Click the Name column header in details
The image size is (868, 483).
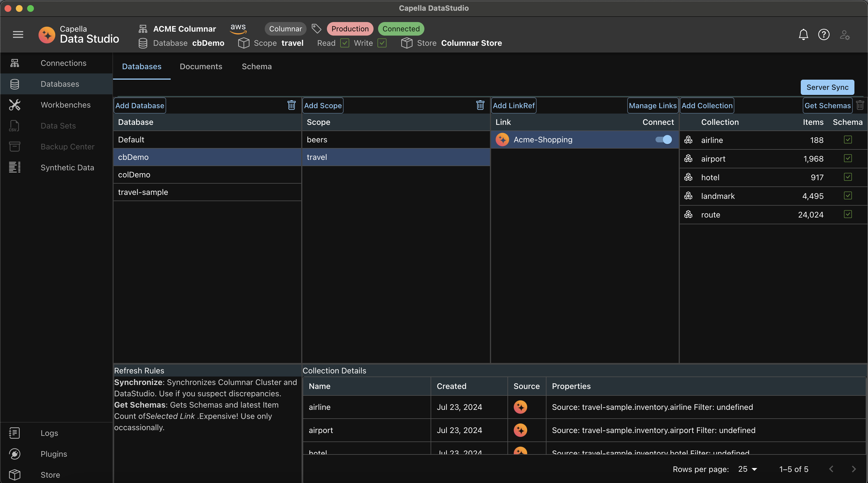pyautogui.click(x=366, y=386)
